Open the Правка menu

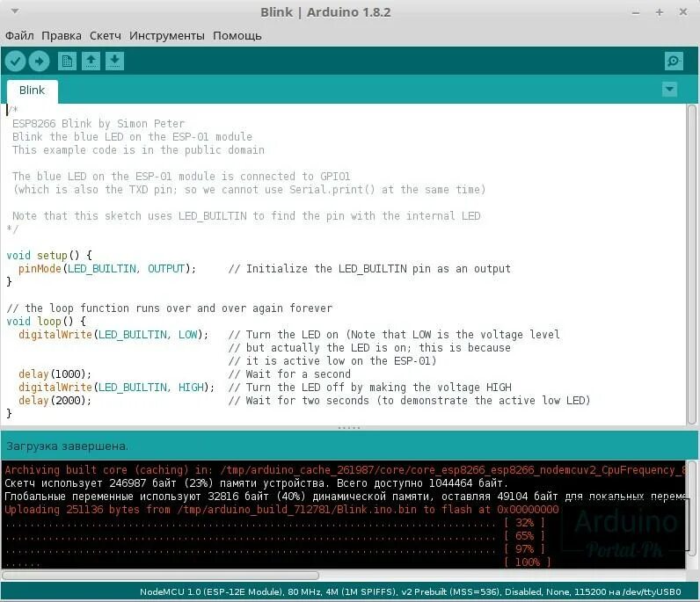(62, 35)
